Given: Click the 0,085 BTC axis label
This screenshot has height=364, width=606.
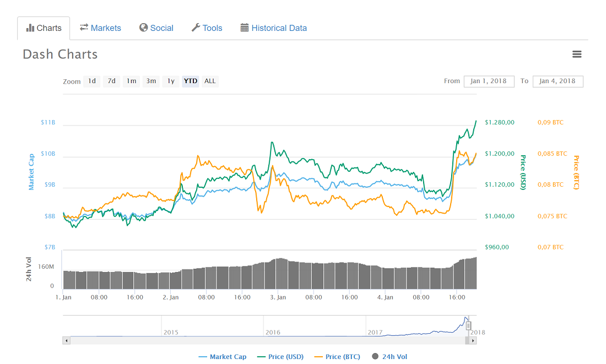Looking at the screenshot, I should click(552, 154).
